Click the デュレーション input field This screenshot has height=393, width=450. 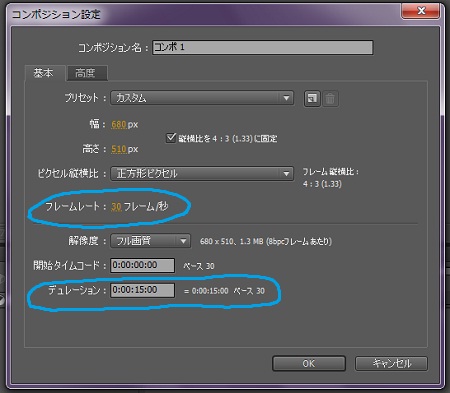click(143, 290)
